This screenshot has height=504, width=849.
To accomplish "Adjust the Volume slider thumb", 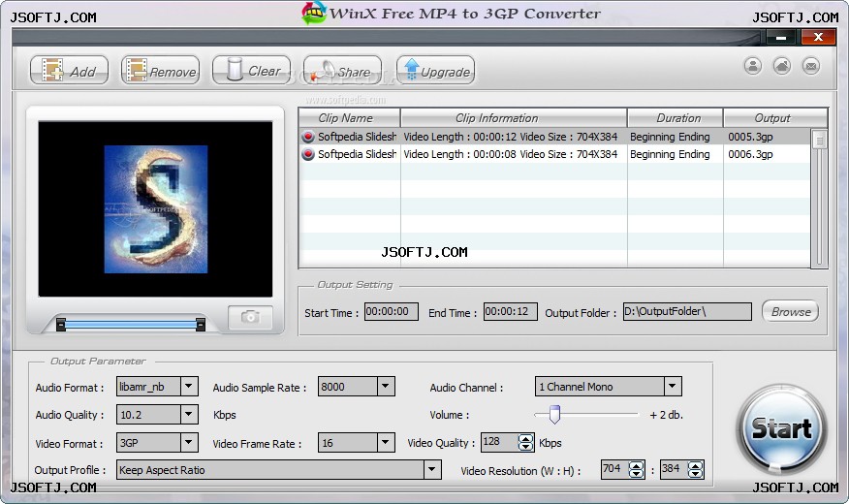I will (554, 414).
